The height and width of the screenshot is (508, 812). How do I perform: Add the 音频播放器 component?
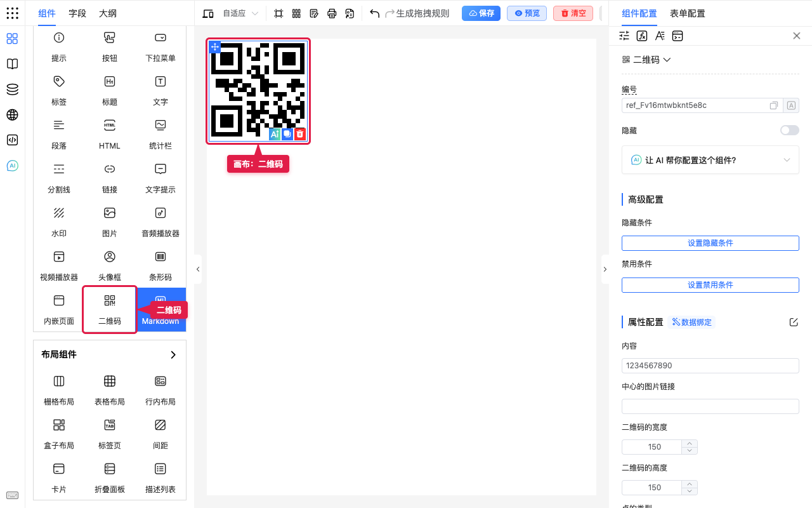(x=160, y=222)
